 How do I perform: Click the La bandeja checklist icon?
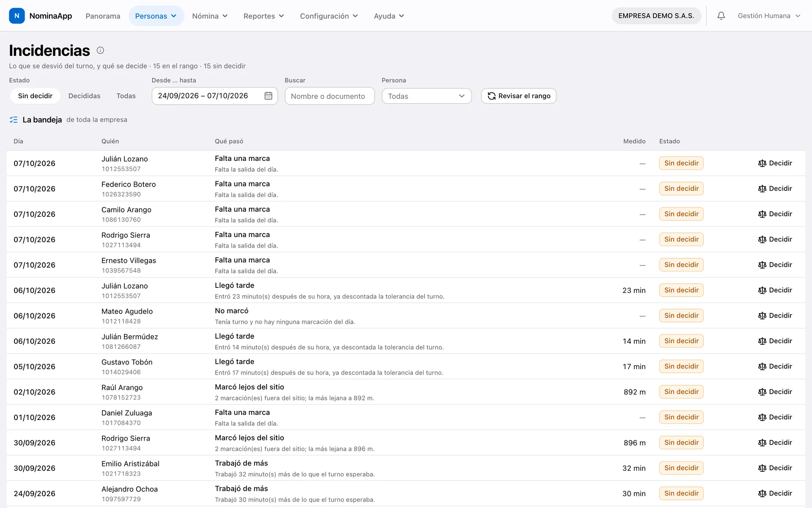pos(14,120)
